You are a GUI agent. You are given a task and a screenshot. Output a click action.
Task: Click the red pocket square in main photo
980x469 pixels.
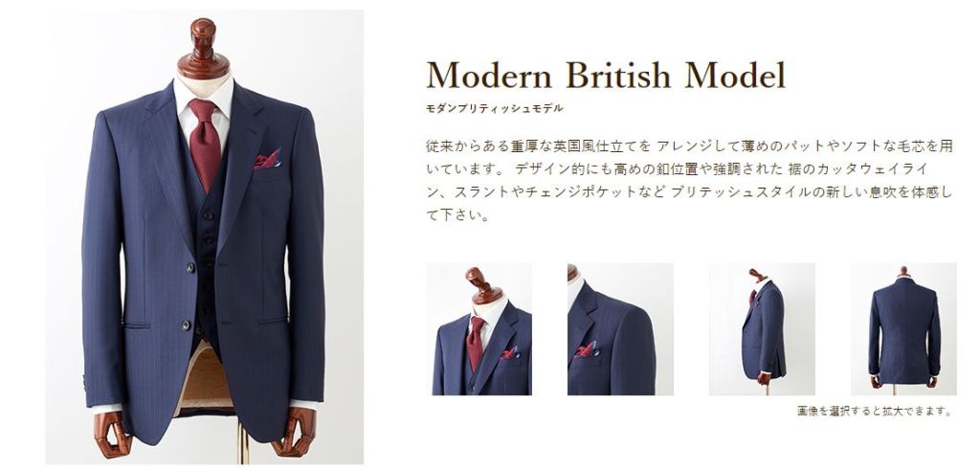coord(267,159)
